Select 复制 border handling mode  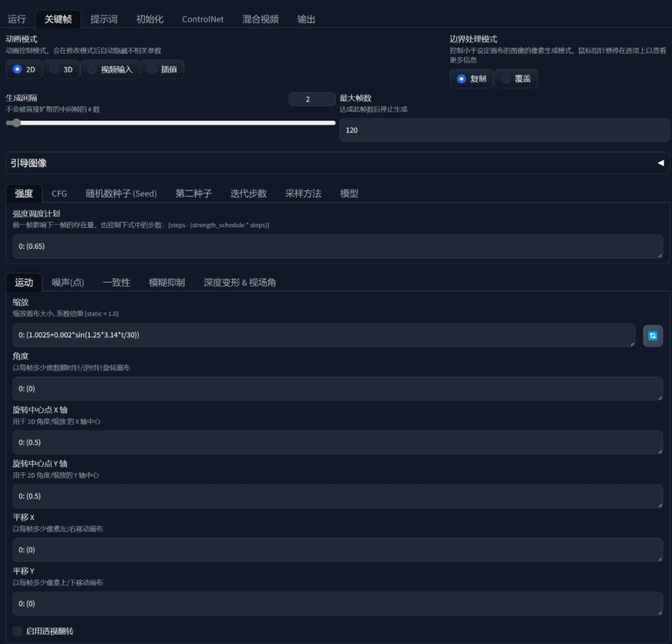click(x=472, y=79)
